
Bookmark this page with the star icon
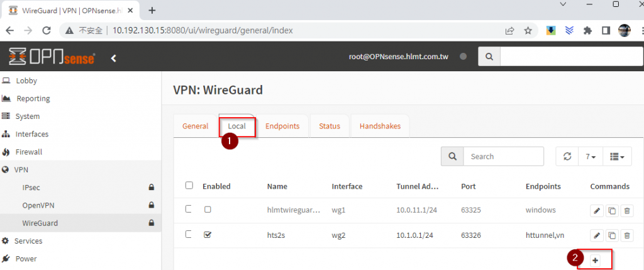pos(528,30)
